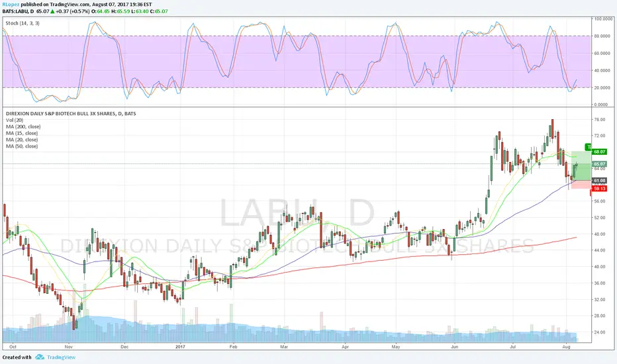Click the 40.00 price axis label
The width and height of the screenshot is (617, 364).
click(x=600, y=267)
